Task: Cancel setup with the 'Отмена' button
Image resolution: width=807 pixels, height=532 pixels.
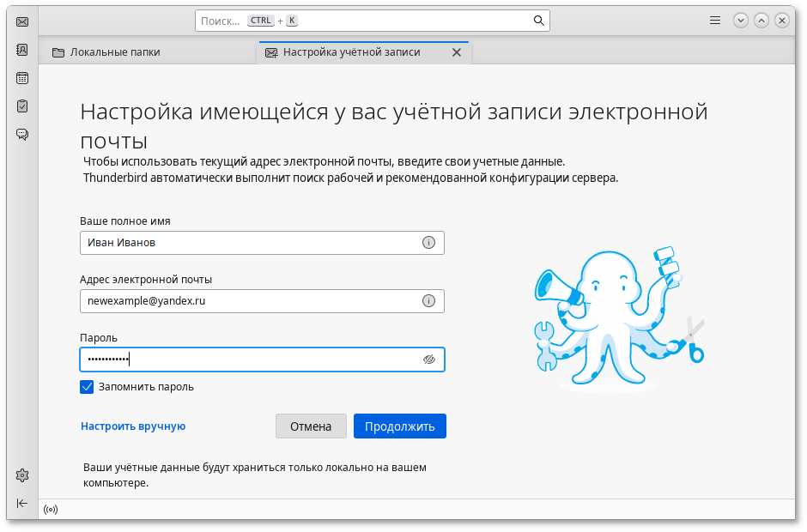Action: [x=311, y=426]
